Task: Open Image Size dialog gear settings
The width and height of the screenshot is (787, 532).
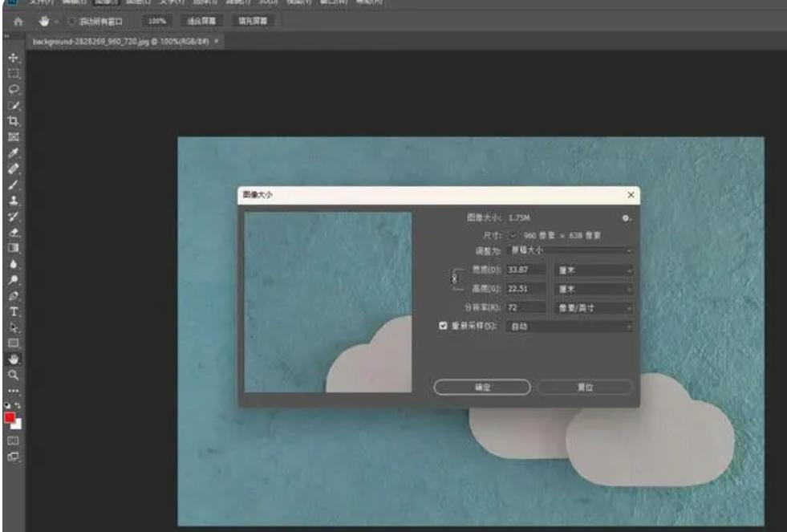Action: point(626,217)
